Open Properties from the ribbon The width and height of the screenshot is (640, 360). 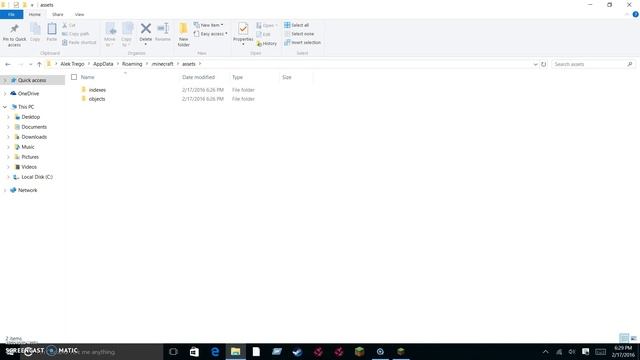(x=243, y=33)
